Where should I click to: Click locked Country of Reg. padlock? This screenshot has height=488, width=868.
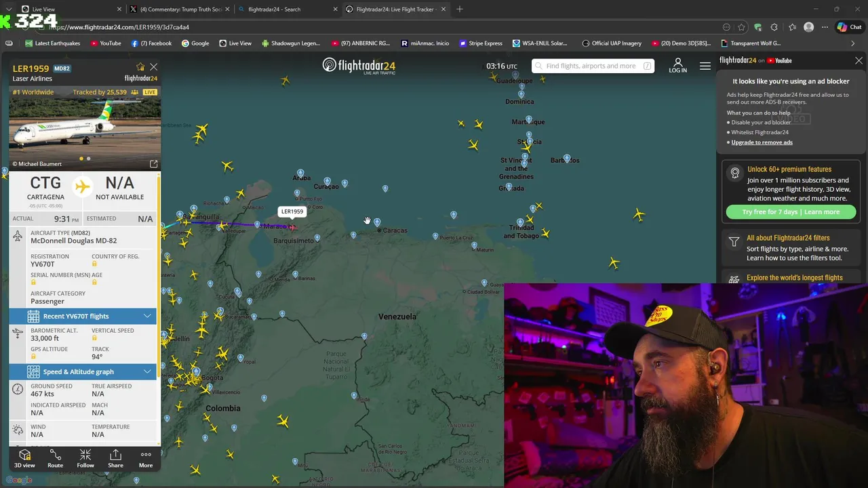[94, 264]
